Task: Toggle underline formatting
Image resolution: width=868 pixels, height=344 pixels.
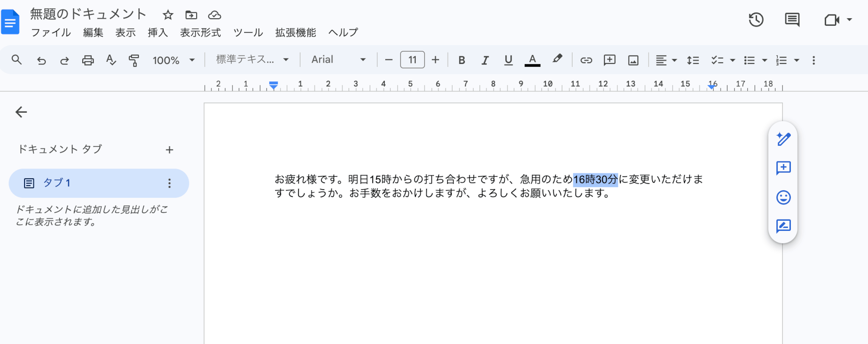Action: [508, 60]
